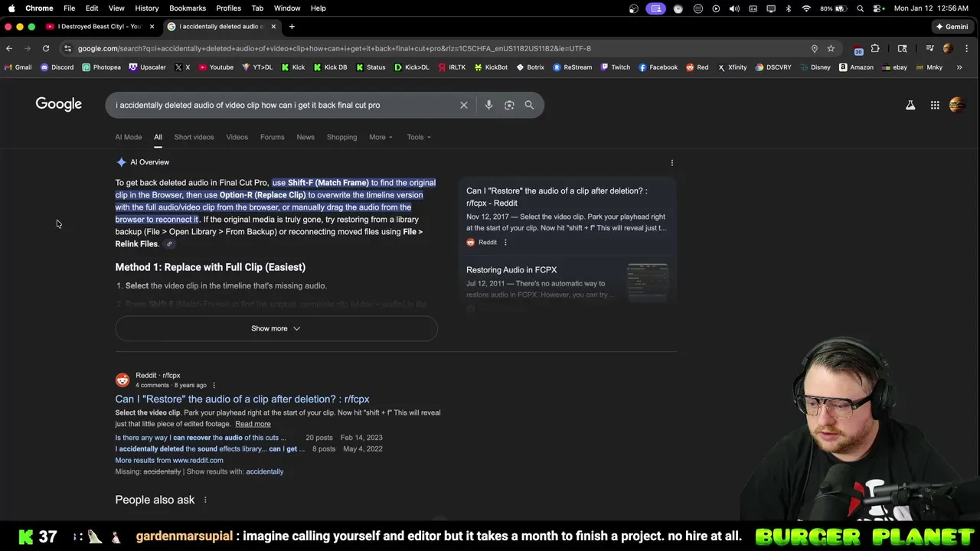Screen dimensions: 980x551
Task: Follow the Read more link
Action: pos(253,424)
